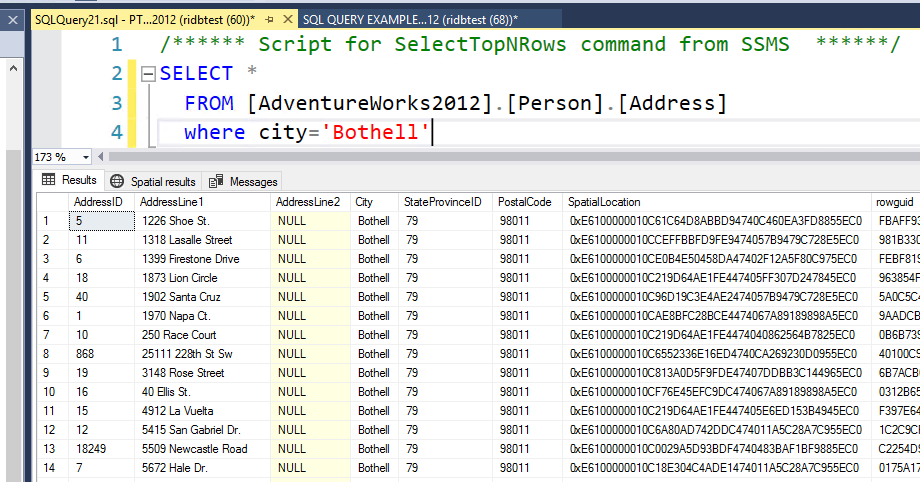Click SpatialLocation value ending 'EA3FD8855EC0'

pos(717,221)
